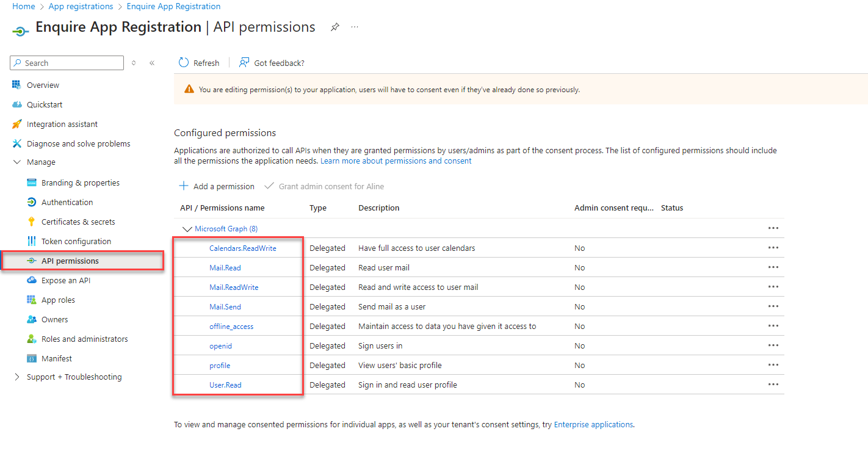This screenshot has width=868, height=459.
Task: Click the 'Maintain access to data' description text
Action: [x=447, y=326]
